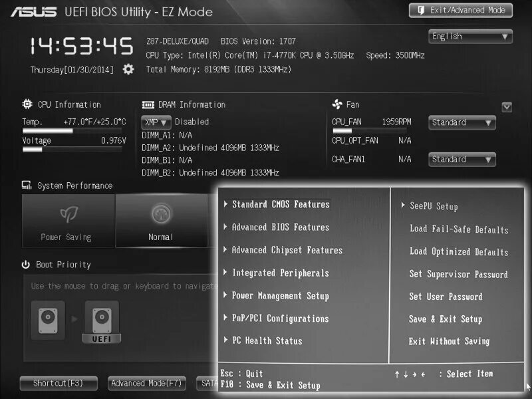The width and height of the screenshot is (532, 399).
Task: Click the 14:53:45 clock display
Action: [x=82, y=46]
